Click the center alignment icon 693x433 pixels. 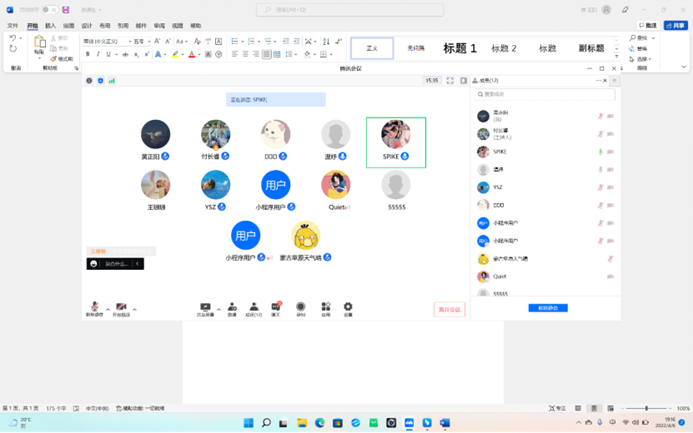click(245, 54)
